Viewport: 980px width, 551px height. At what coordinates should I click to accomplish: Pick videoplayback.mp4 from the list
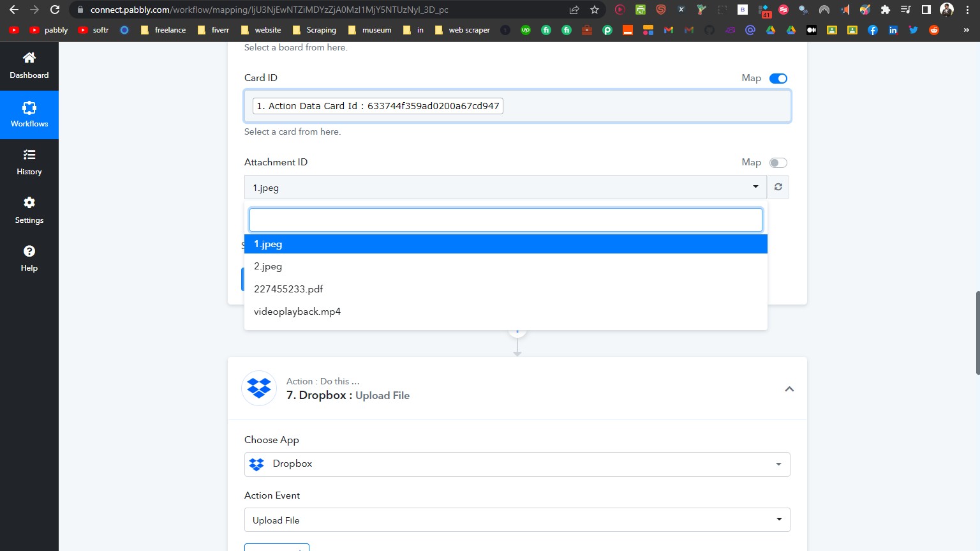(297, 312)
